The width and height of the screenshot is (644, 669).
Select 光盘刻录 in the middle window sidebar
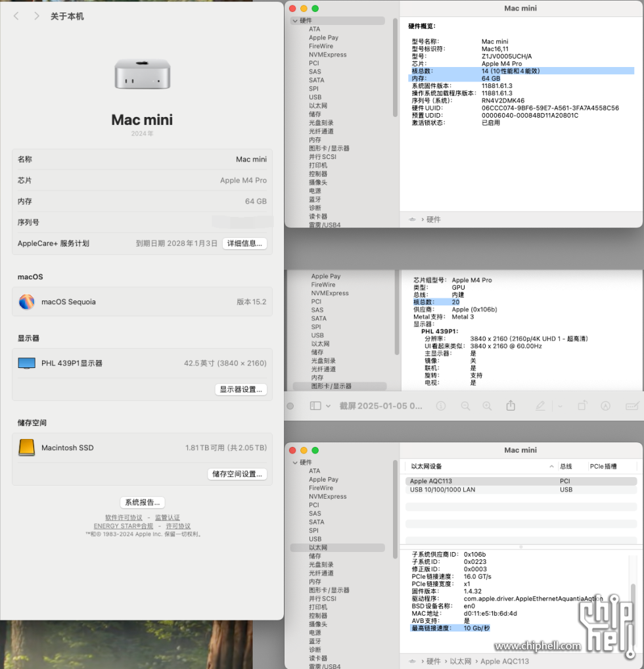pyautogui.click(x=323, y=361)
